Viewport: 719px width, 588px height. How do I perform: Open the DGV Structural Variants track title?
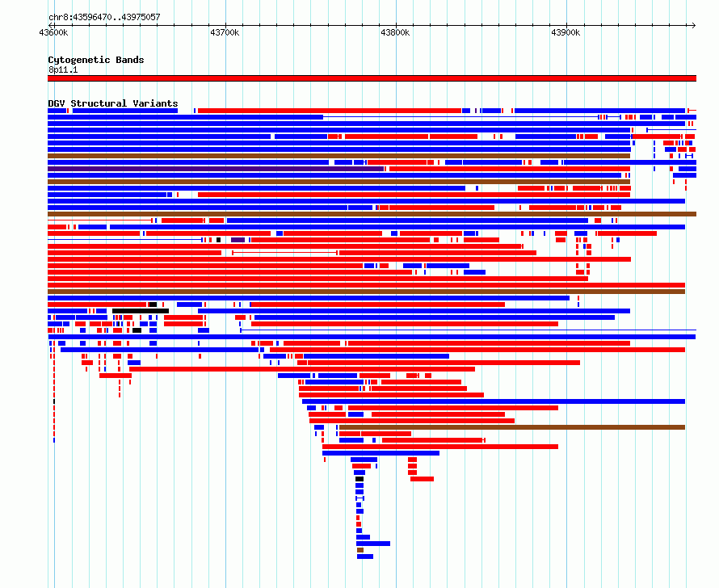click(113, 103)
